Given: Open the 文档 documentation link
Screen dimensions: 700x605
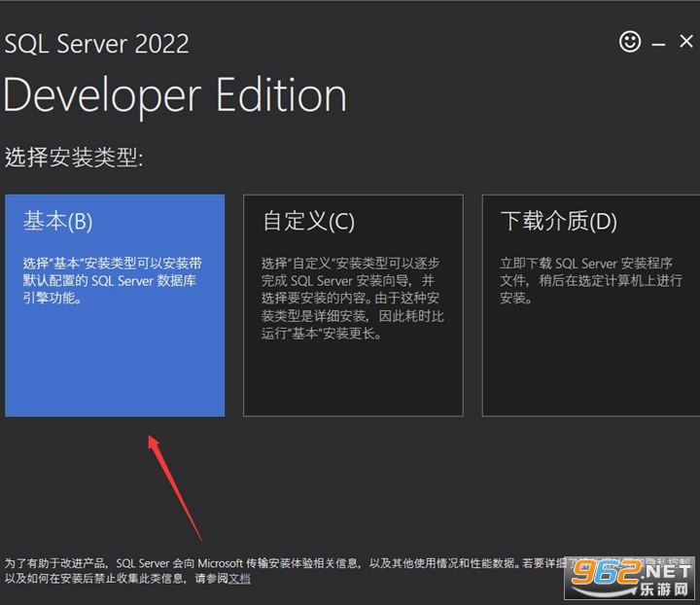Looking at the screenshot, I should pyautogui.click(x=239, y=579).
